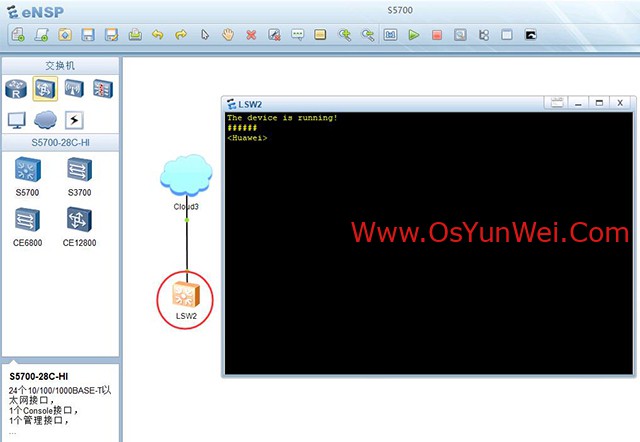
Task: Toggle the grid display icon
Action: coord(507,35)
